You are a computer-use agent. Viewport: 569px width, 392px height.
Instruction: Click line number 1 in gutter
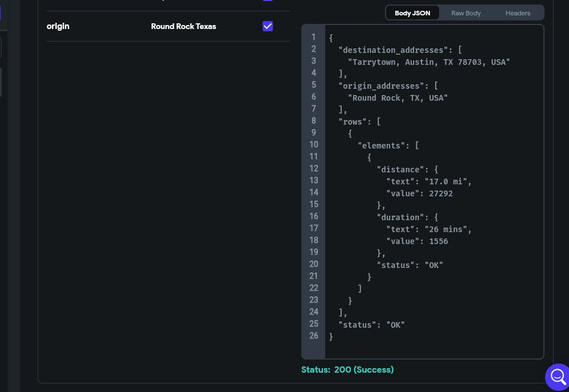(313, 38)
